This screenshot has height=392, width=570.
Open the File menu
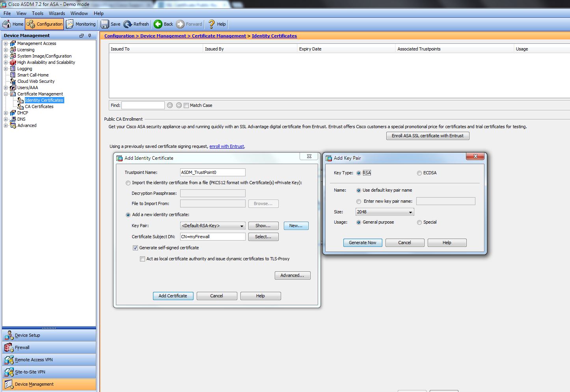(x=7, y=13)
